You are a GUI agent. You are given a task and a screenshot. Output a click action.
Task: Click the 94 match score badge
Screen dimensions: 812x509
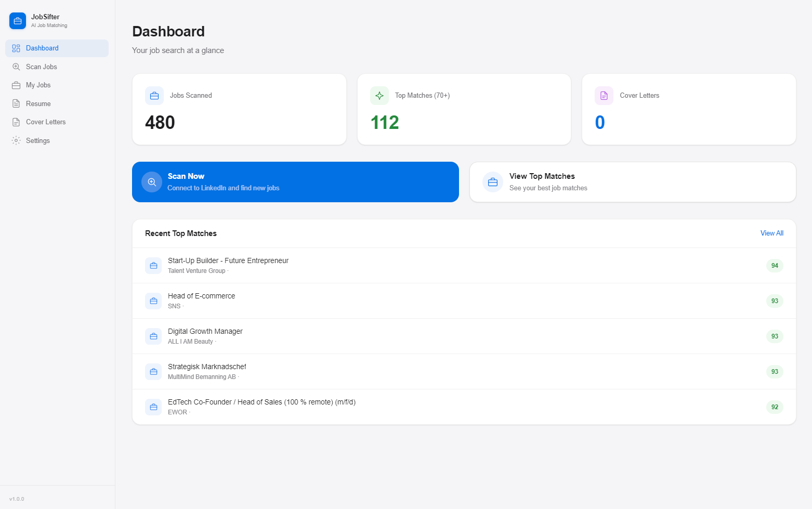click(774, 265)
